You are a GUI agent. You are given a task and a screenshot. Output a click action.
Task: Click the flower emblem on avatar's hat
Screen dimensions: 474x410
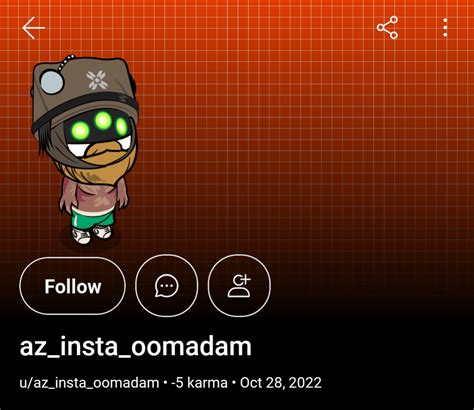[96, 80]
